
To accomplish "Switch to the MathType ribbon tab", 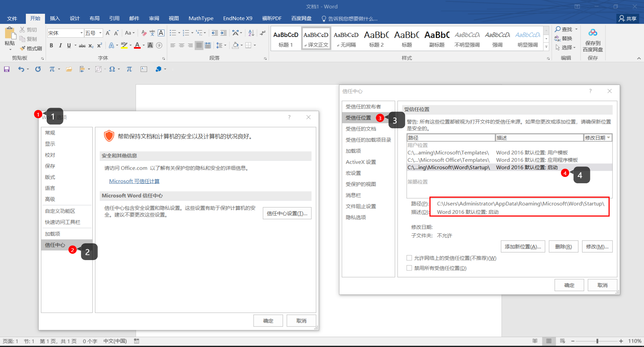I will [201, 18].
